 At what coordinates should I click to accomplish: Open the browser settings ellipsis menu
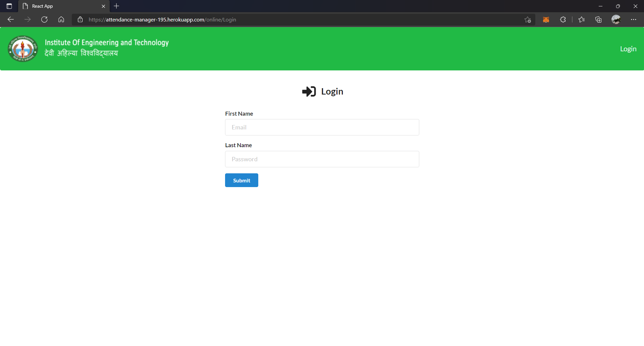(x=634, y=19)
